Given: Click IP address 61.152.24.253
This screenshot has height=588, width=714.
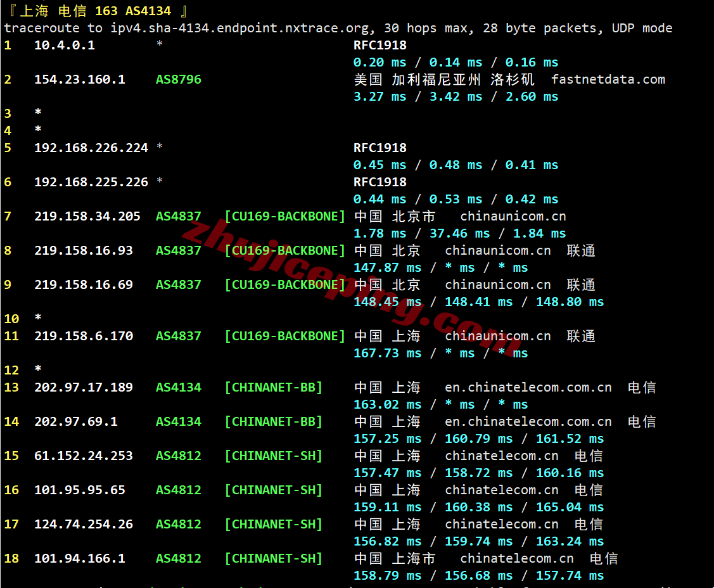Looking at the screenshot, I should pos(84,456).
